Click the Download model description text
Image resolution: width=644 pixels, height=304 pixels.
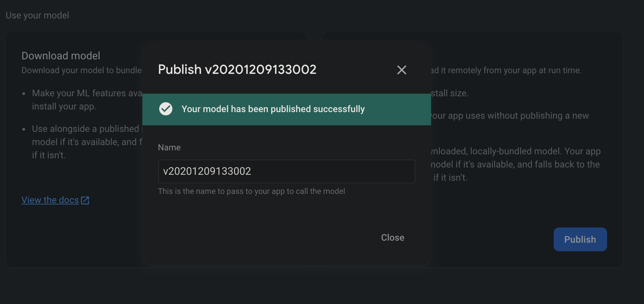click(x=81, y=70)
